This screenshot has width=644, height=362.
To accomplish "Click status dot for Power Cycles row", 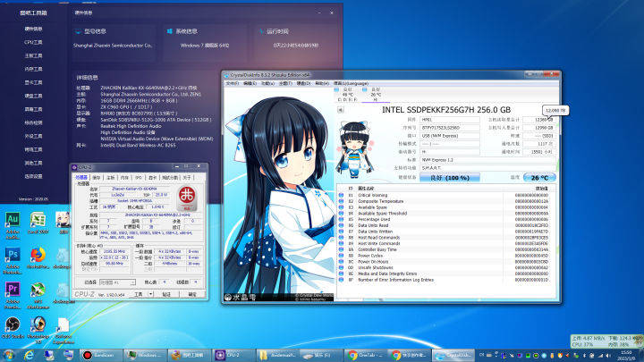I will (x=341, y=256).
